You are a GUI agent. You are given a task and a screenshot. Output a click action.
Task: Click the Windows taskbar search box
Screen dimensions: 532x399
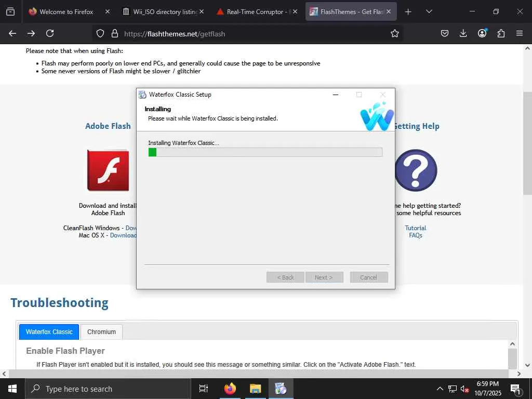(x=108, y=389)
